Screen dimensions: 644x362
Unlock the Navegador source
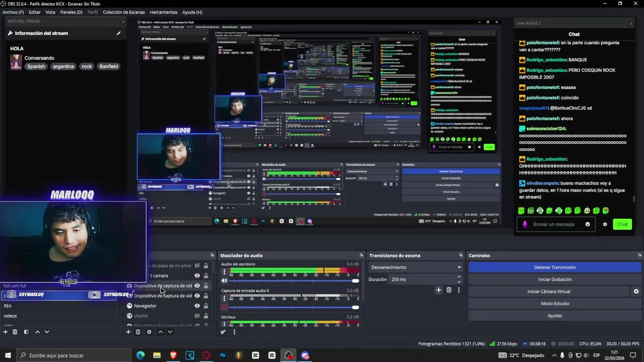point(206,306)
